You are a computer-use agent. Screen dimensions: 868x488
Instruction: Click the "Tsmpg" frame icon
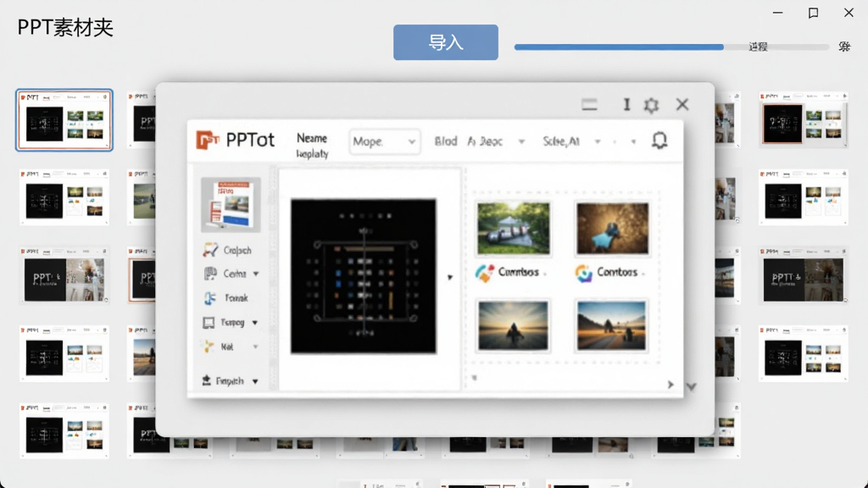coord(209,323)
